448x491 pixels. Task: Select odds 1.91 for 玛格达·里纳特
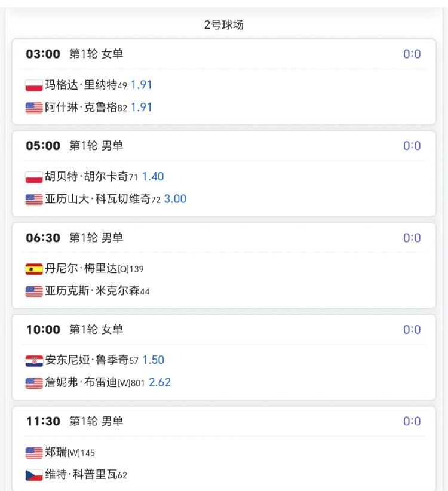point(142,85)
